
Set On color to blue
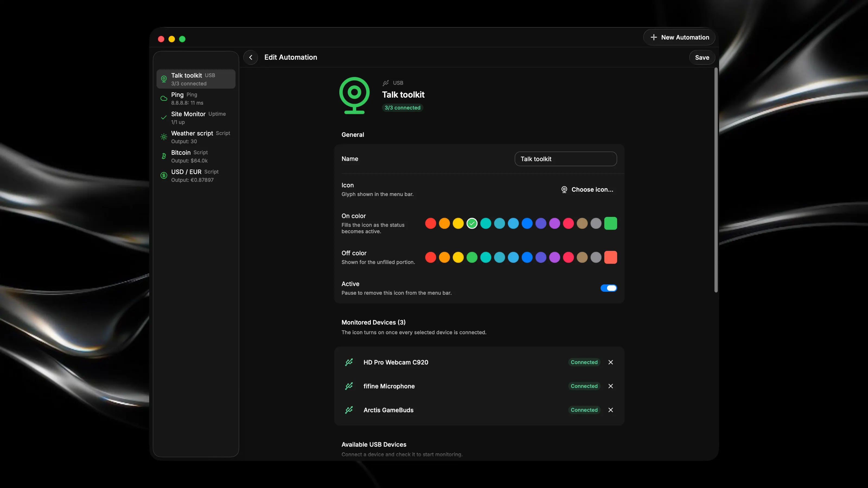pos(527,223)
